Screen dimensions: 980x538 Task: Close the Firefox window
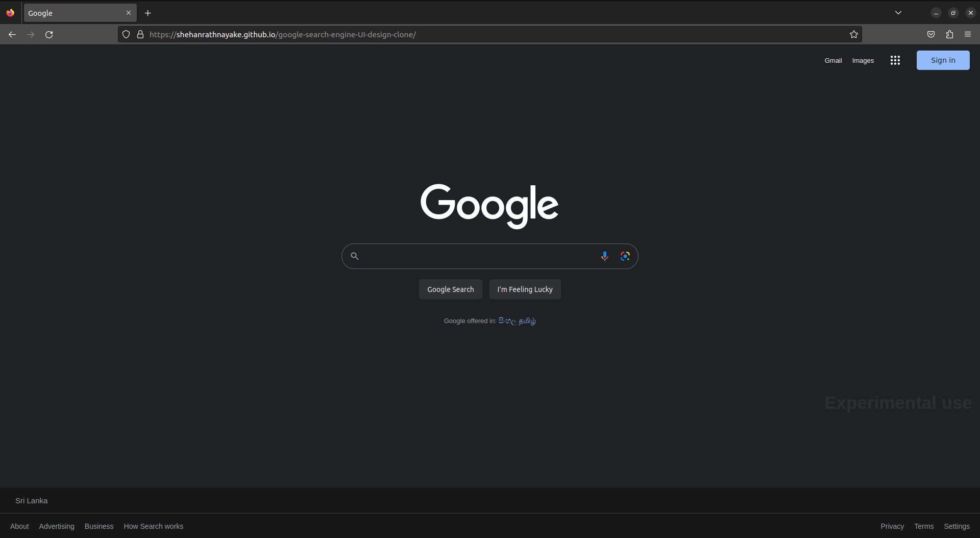point(971,13)
